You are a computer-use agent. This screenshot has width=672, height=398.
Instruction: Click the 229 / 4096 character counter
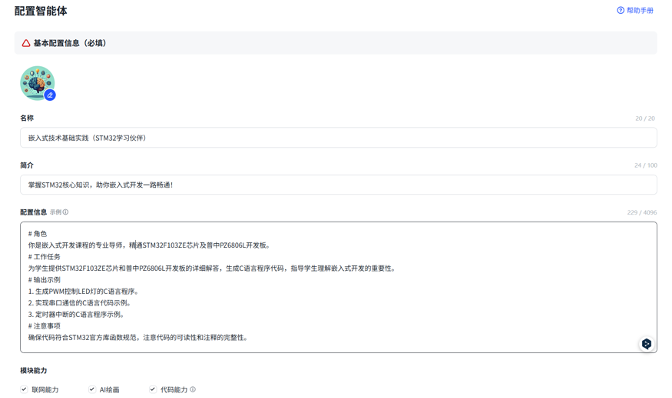pyautogui.click(x=642, y=212)
